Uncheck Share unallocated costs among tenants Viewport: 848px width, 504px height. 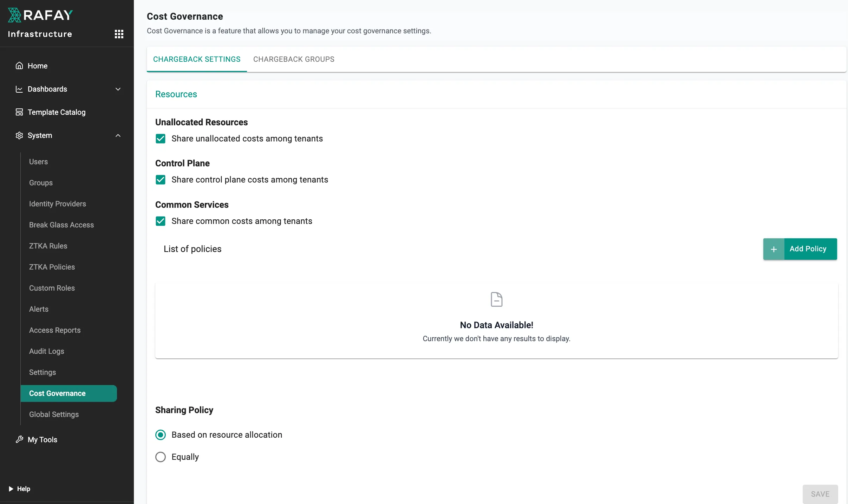coord(161,139)
